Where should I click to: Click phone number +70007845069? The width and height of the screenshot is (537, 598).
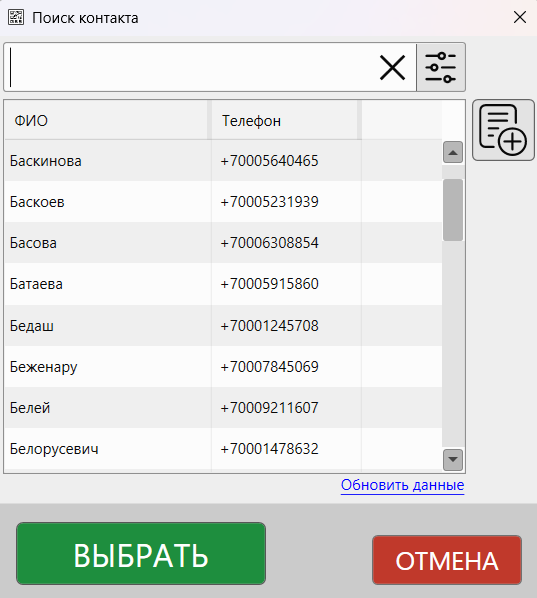[x=269, y=367]
